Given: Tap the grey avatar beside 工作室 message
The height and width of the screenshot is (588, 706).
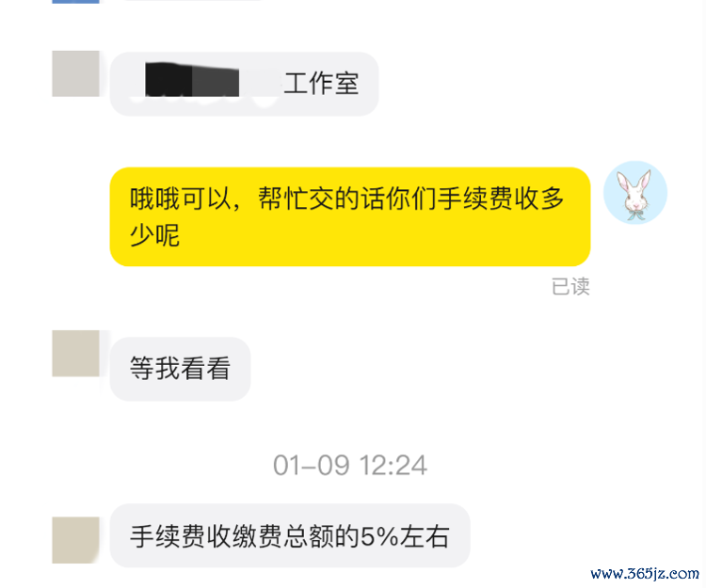Looking at the screenshot, I should [75, 73].
